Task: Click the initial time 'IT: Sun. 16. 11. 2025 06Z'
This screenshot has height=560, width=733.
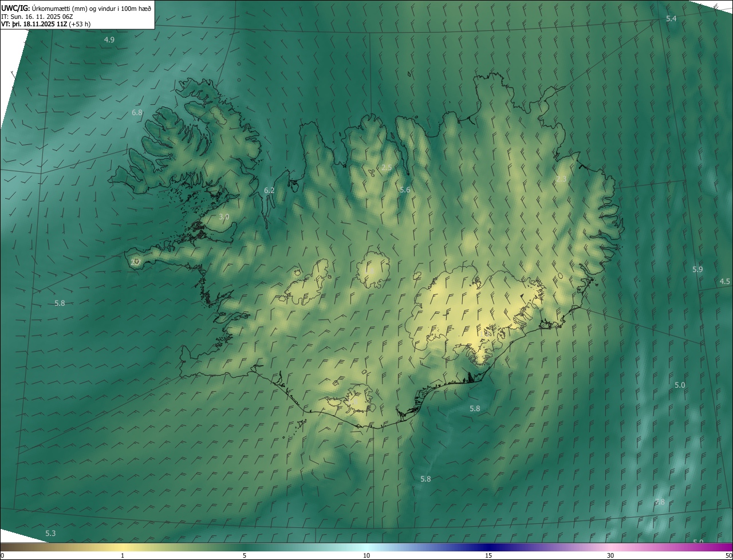Action: pyautogui.click(x=37, y=16)
